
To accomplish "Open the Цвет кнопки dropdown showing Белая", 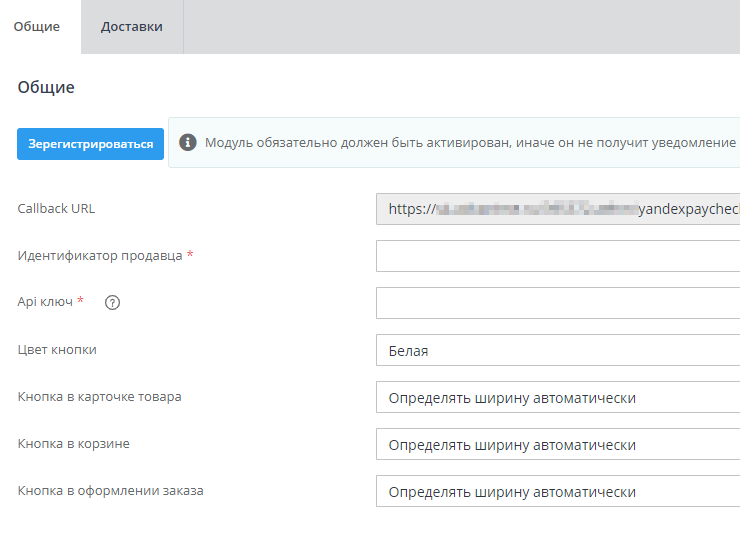I will (558, 351).
